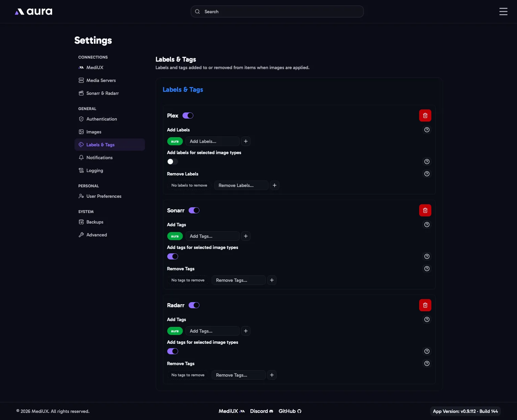Screen dimensions: 517x420
Task: Click the Plex Add Labels input
Action: point(213,141)
